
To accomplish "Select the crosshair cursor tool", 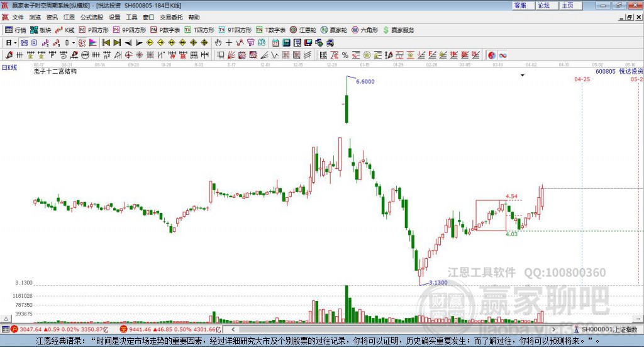I will [229, 43].
